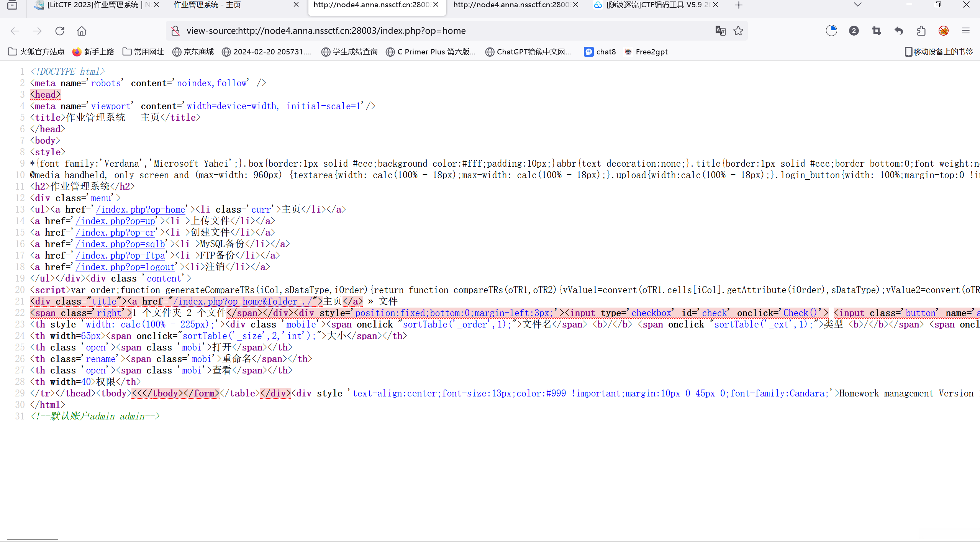Open the Firefox application menu (hamburger)

pos(965,31)
